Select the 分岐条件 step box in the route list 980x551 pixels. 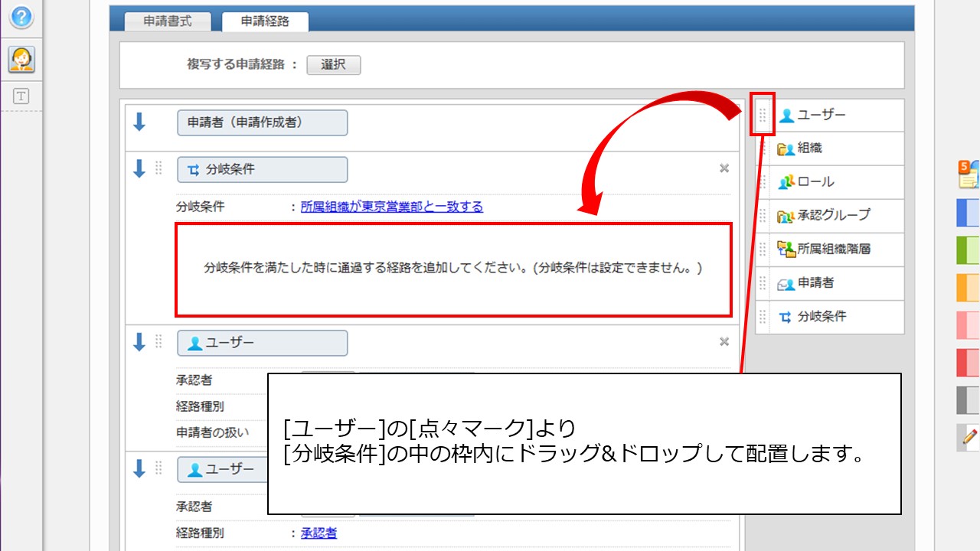click(x=262, y=169)
